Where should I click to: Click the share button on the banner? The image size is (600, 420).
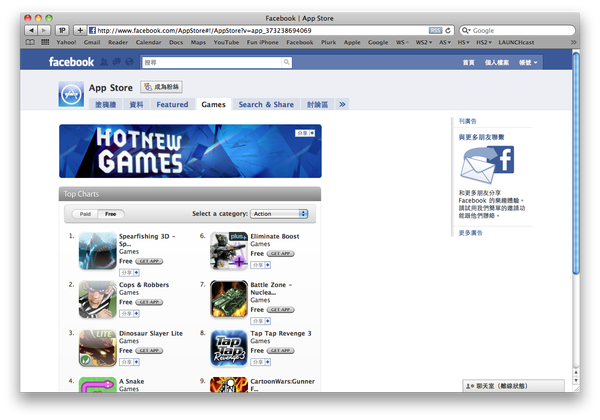(305, 133)
